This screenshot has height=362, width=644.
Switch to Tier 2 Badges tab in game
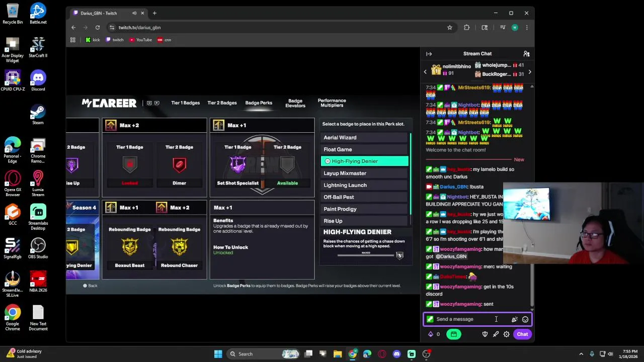(x=222, y=103)
